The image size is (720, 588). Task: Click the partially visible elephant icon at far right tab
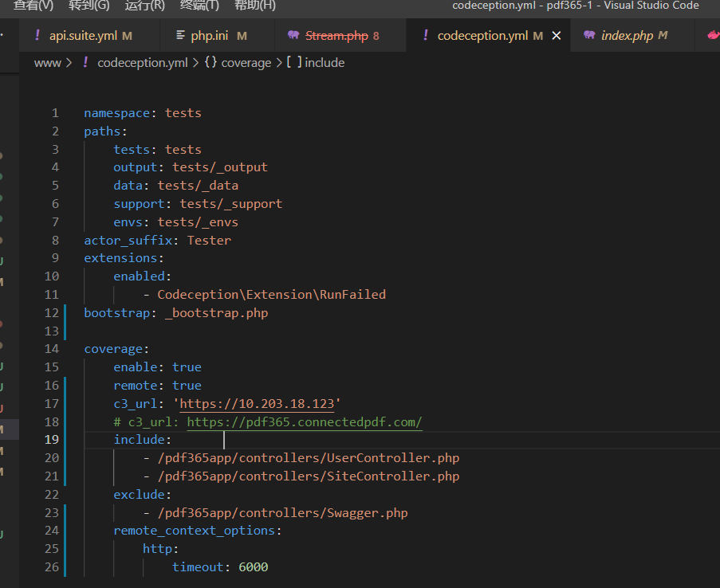pyautogui.click(x=715, y=35)
